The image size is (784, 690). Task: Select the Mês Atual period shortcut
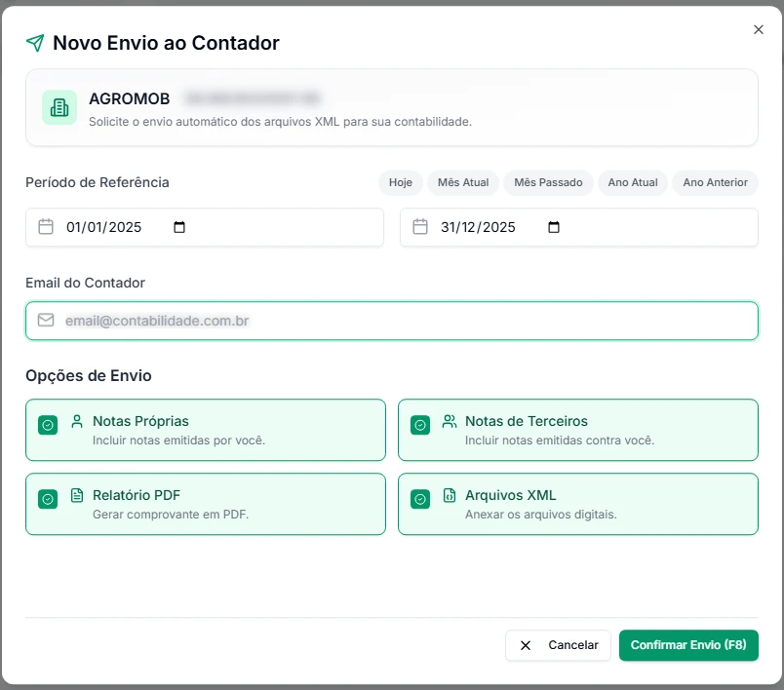(463, 182)
